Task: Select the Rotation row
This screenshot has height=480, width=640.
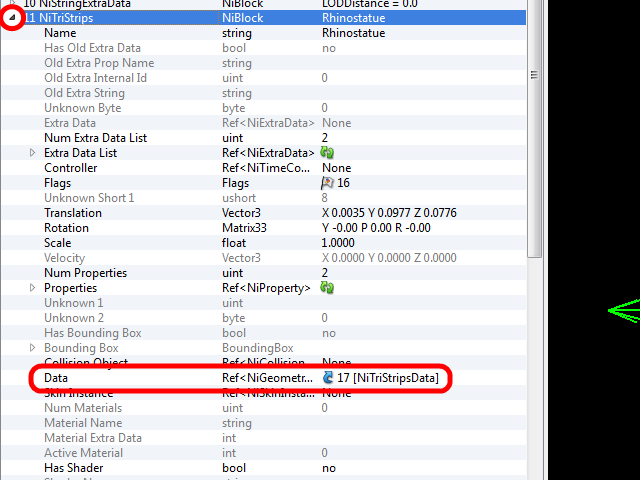Action: [x=66, y=228]
